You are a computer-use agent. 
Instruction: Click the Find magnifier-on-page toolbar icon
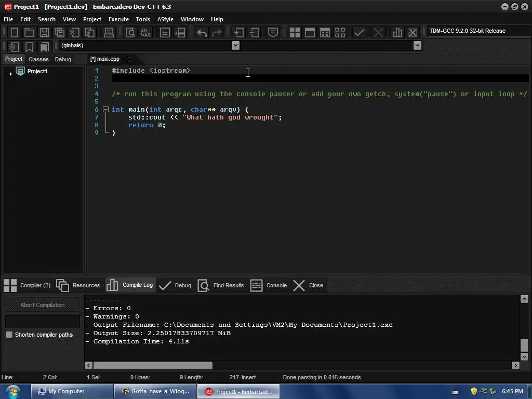click(x=130, y=33)
